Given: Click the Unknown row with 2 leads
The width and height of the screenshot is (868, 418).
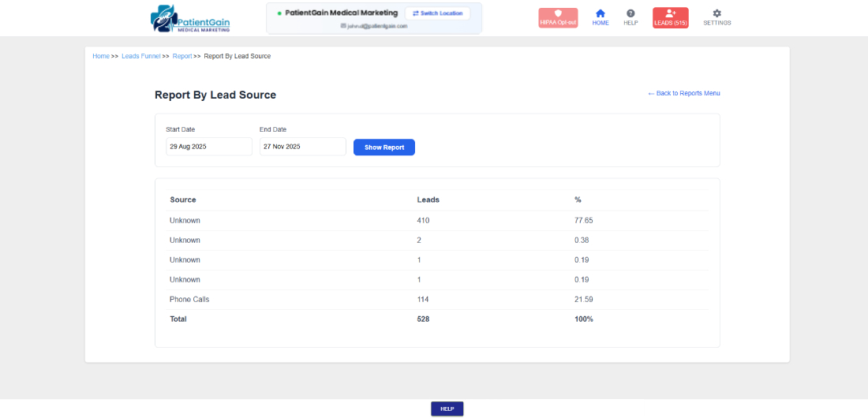Looking at the screenshot, I should (x=437, y=241).
